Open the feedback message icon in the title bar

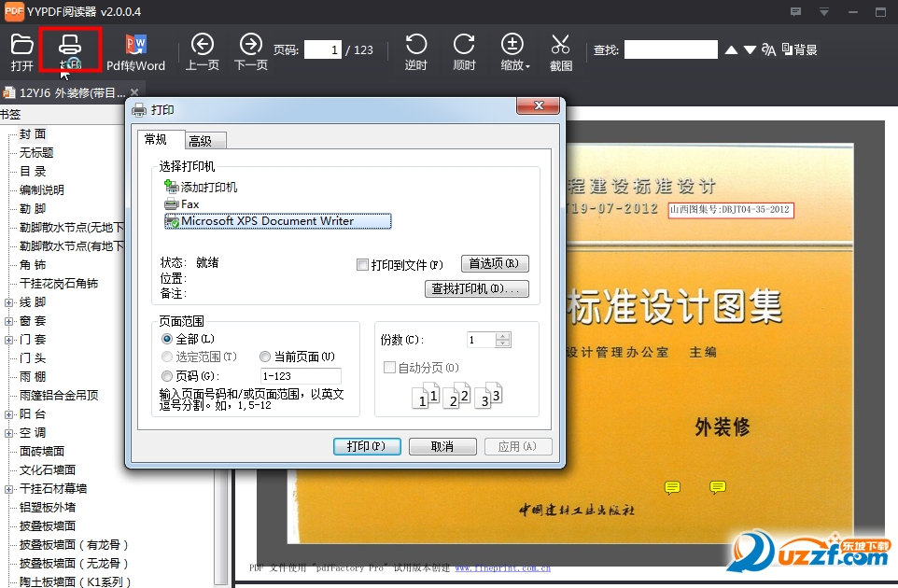click(x=795, y=11)
